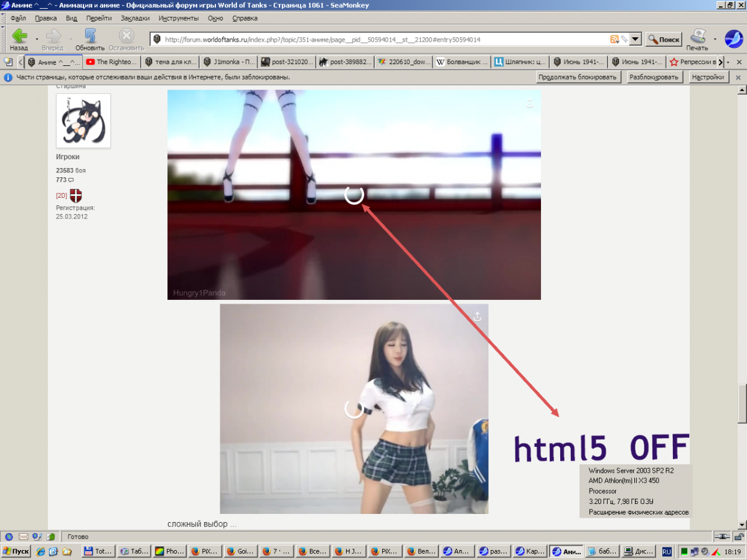
Task: Switch to Репрессии tab
Action: pos(693,62)
